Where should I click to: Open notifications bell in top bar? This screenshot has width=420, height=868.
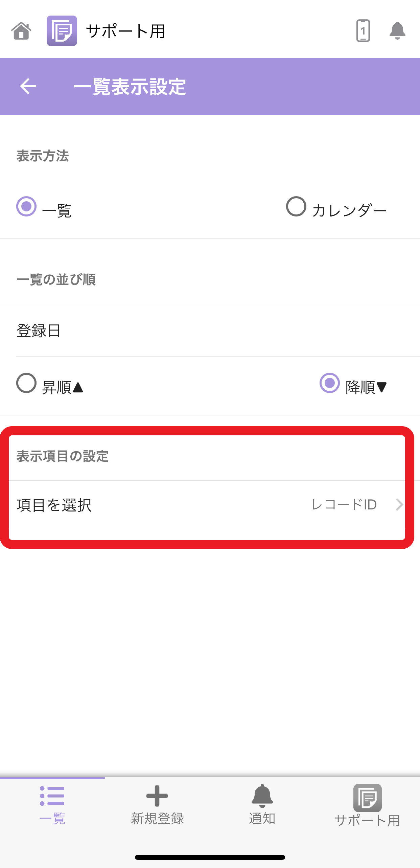coord(397,31)
